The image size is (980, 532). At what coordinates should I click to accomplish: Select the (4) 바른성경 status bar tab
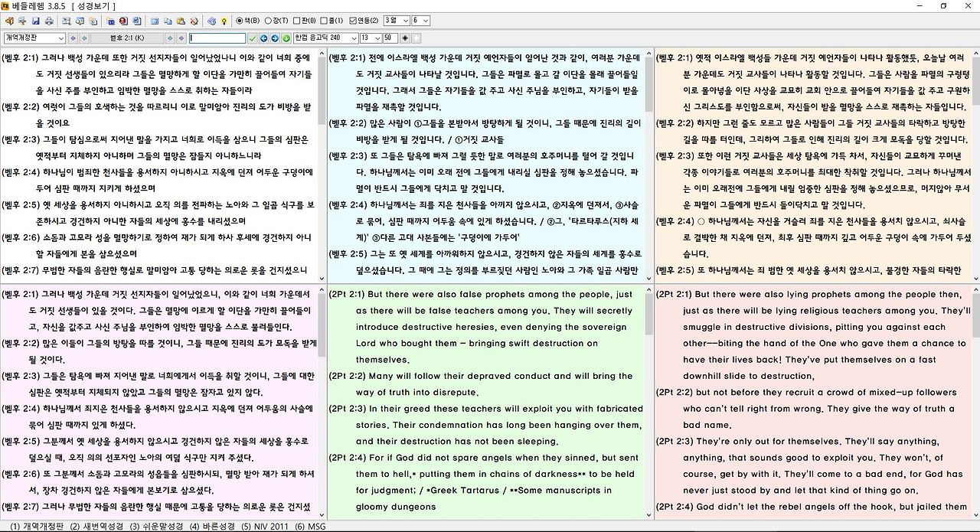(212, 527)
